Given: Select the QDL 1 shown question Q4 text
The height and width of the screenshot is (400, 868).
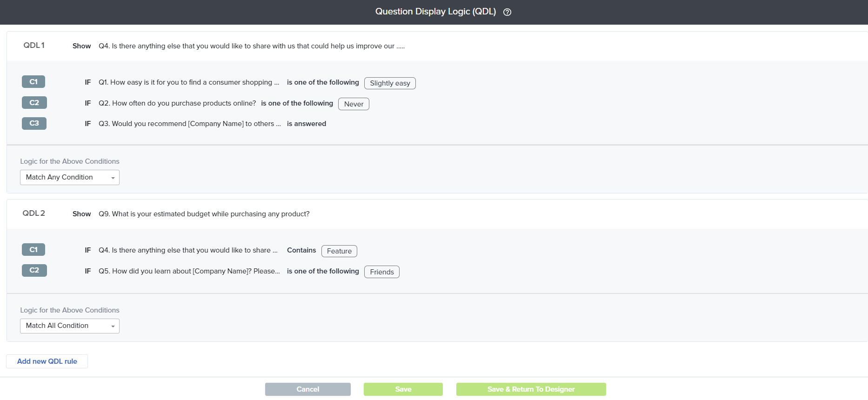Looking at the screenshot, I should [x=251, y=46].
